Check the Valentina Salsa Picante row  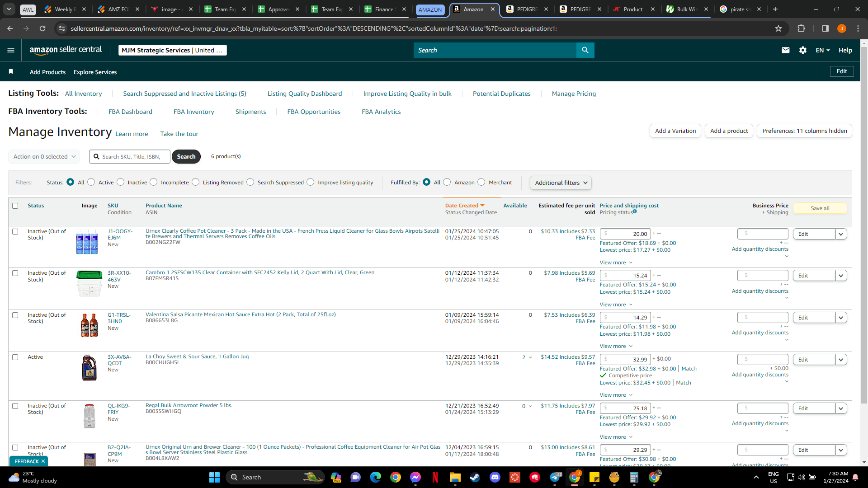point(15,315)
